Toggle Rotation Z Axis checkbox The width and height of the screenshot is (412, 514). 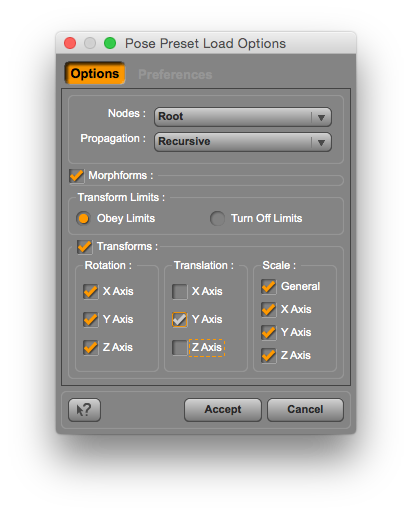click(x=90, y=348)
